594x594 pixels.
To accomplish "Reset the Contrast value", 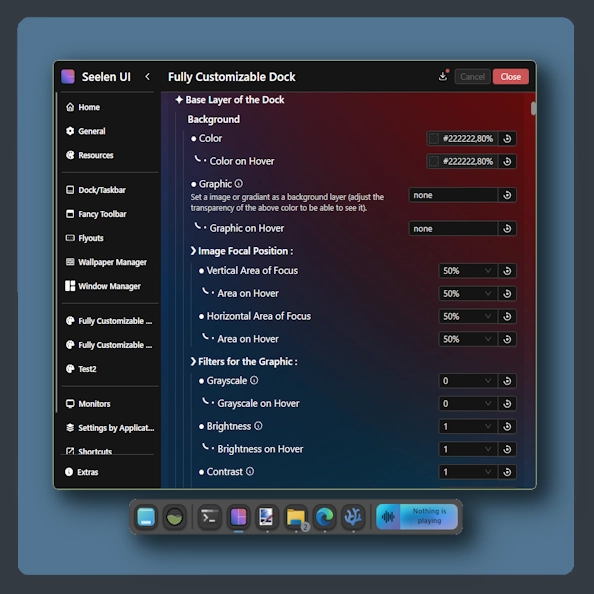I will click(507, 472).
